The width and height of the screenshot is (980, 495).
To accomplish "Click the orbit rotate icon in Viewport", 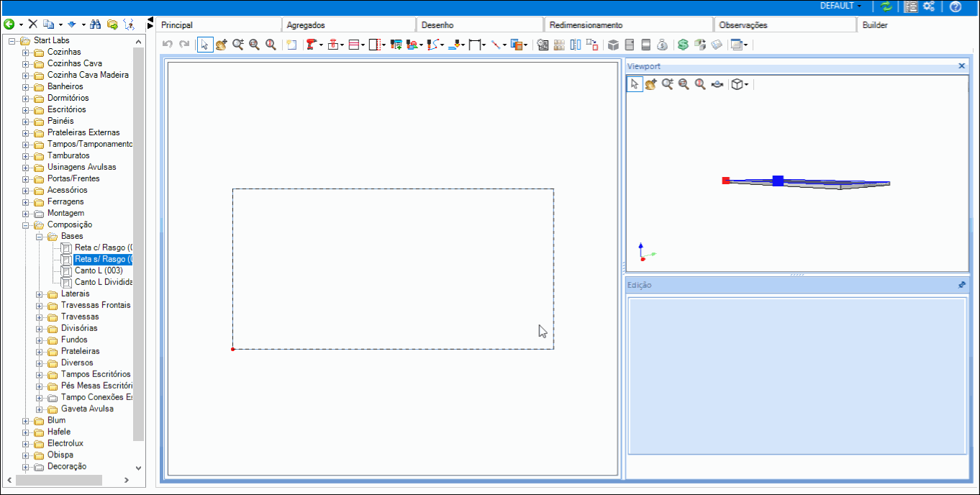I will 717,84.
